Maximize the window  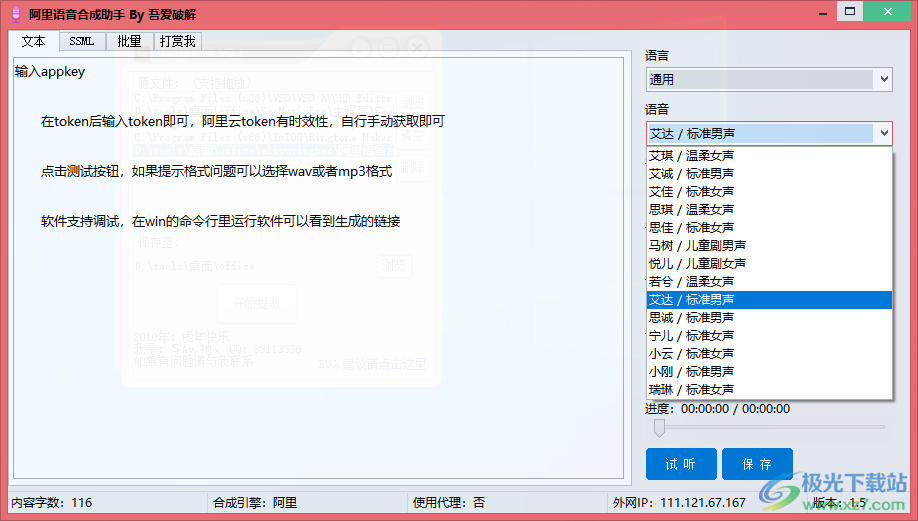tap(850, 12)
